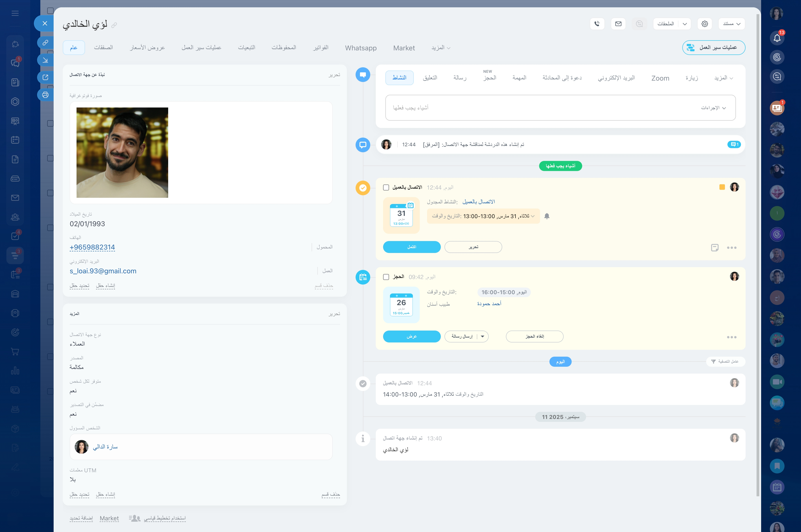Check the الحجز booking checkbox
Viewport: 801px width, 532px height.
[x=386, y=277]
